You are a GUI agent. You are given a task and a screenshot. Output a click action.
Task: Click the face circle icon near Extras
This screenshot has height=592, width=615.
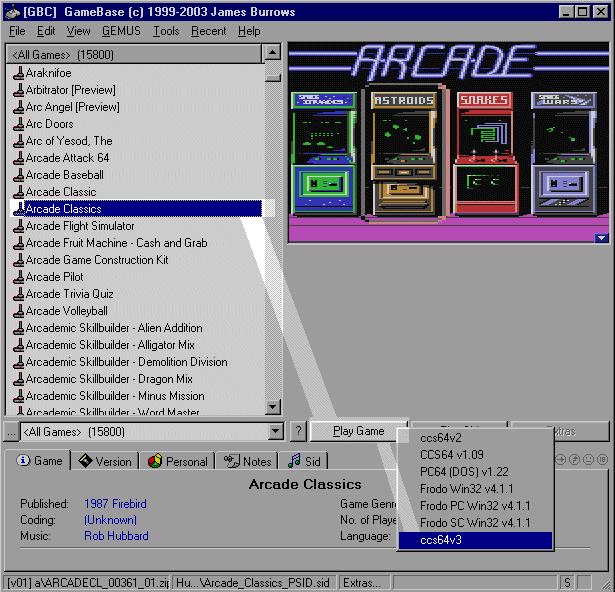pos(588,459)
